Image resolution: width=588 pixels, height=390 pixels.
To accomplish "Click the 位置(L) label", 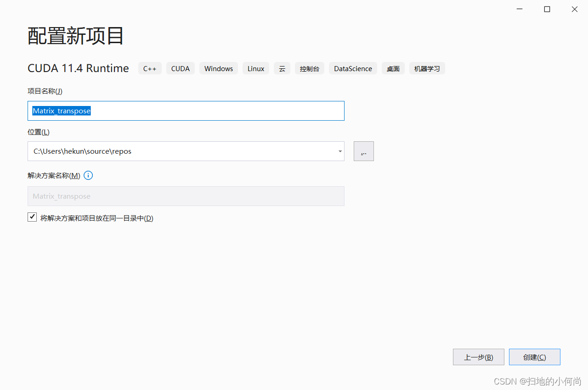I will 39,132.
